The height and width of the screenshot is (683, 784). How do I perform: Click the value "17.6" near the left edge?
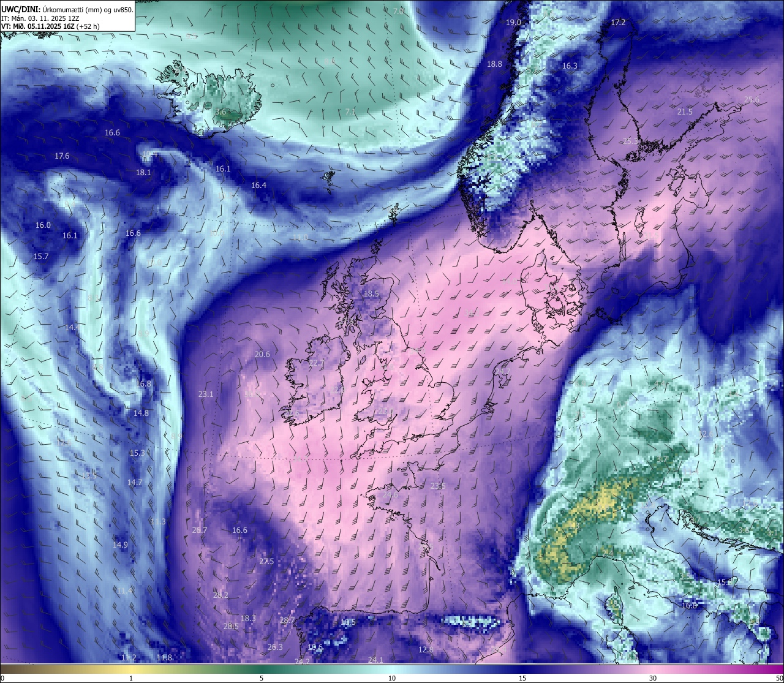62,156
